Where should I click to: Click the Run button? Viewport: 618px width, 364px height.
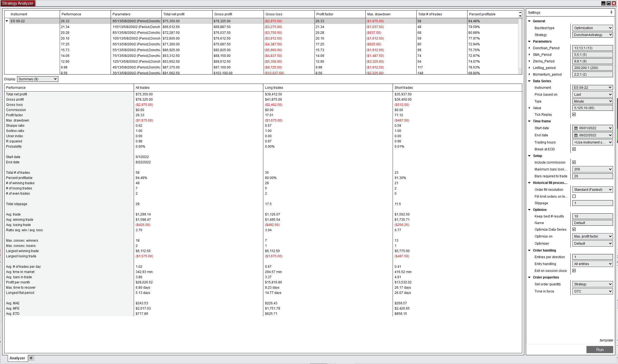[600, 349]
